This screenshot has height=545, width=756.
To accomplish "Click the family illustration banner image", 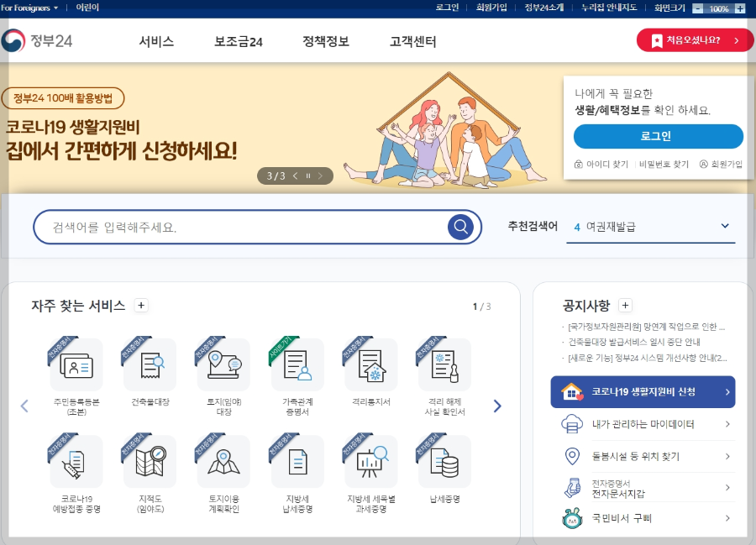I will click(x=445, y=129).
